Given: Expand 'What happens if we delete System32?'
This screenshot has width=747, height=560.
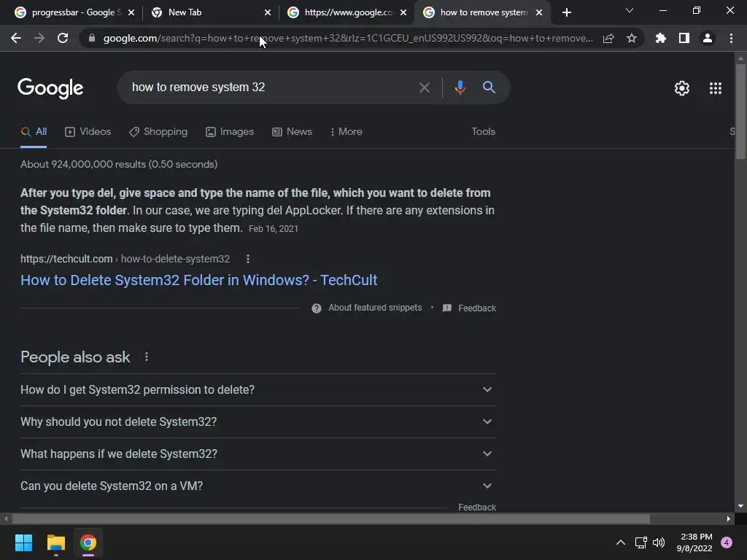Looking at the screenshot, I should (x=258, y=454).
